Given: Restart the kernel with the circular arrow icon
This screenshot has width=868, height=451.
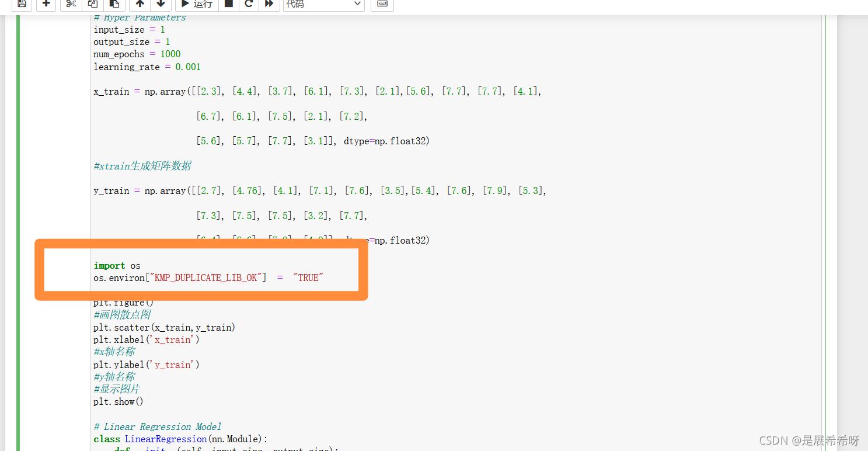Looking at the screenshot, I should click(x=249, y=4).
